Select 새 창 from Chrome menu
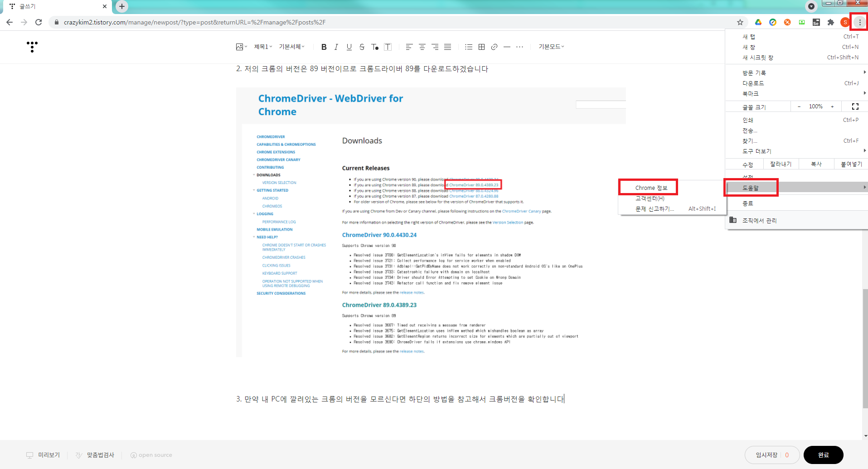This screenshot has height=469, width=868. 796,47
